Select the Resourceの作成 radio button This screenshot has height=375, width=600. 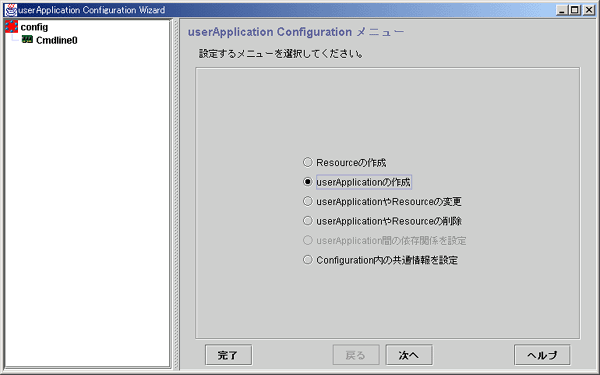pos(308,162)
